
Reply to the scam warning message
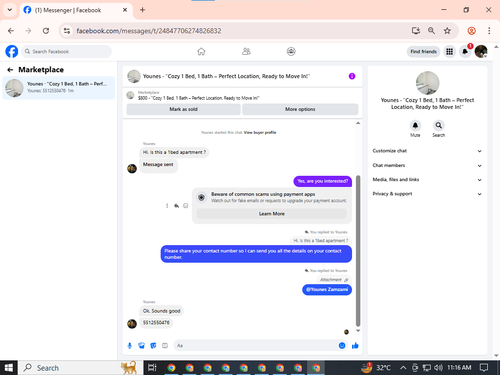(176, 206)
